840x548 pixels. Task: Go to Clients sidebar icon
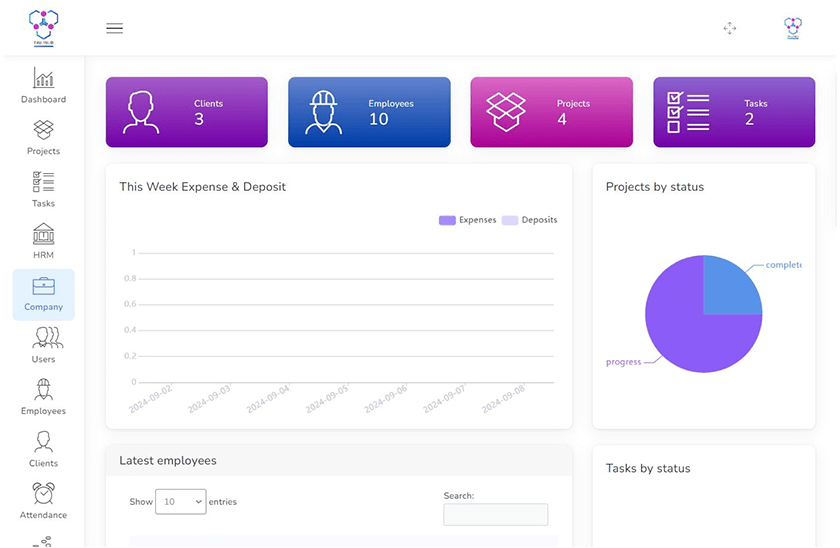(43, 442)
